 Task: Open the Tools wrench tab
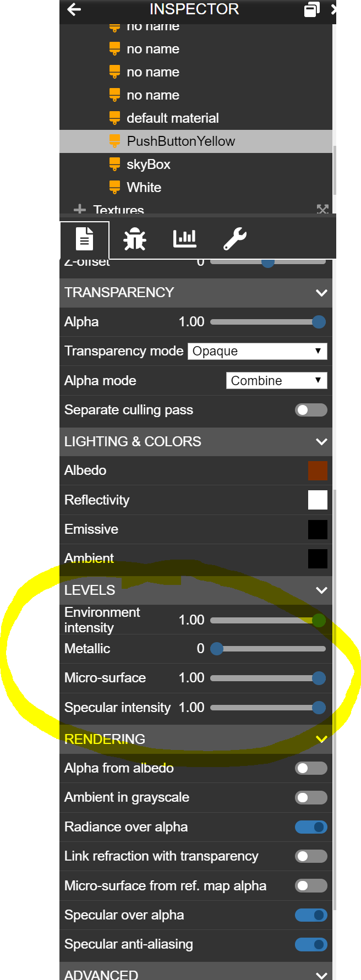coord(235,239)
